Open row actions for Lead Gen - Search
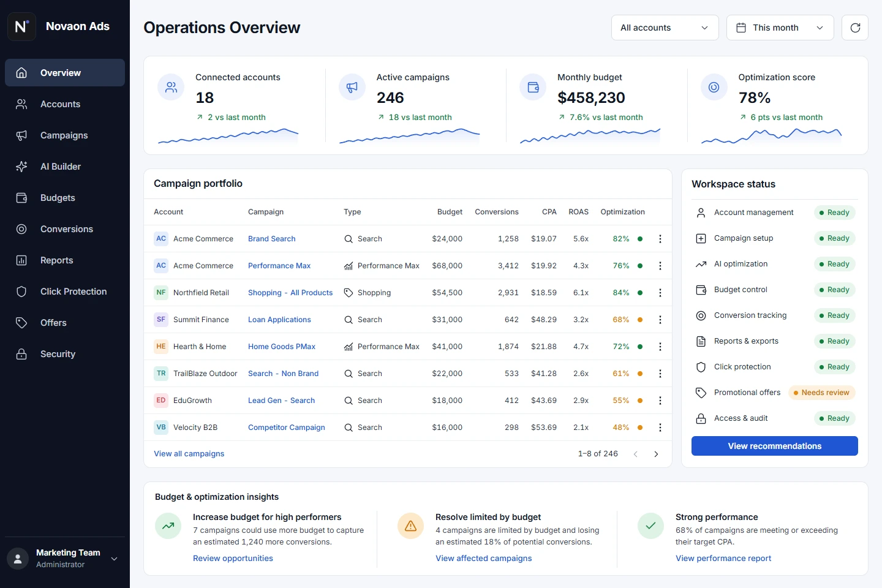This screenshot has width=882, height=588. (660, 401)
